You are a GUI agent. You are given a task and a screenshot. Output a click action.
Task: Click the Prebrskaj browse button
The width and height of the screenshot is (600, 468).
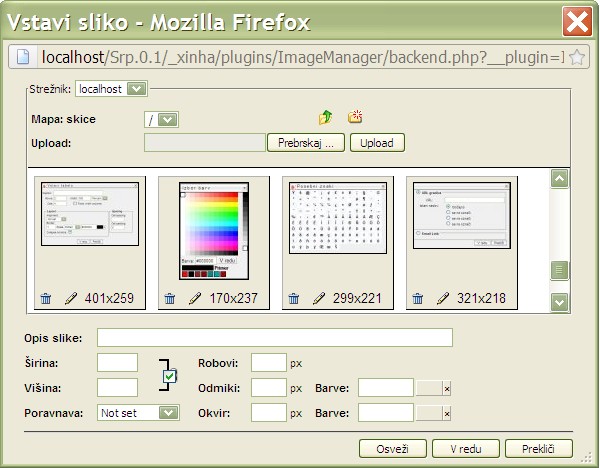pos(305,143)
